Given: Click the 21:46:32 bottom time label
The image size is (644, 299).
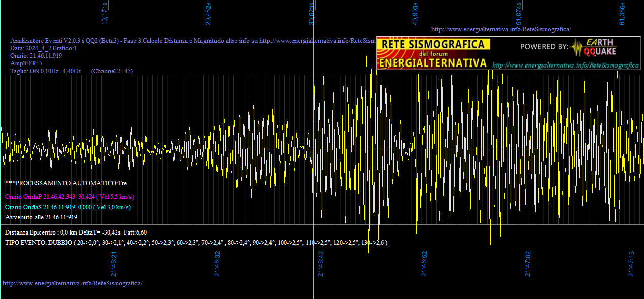Looking at the screenshot, I should 218,264.
